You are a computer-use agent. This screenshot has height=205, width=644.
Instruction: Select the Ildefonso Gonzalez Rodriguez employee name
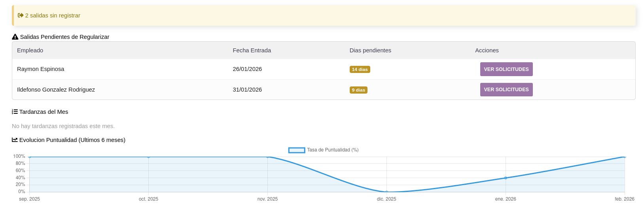[56, 90]
